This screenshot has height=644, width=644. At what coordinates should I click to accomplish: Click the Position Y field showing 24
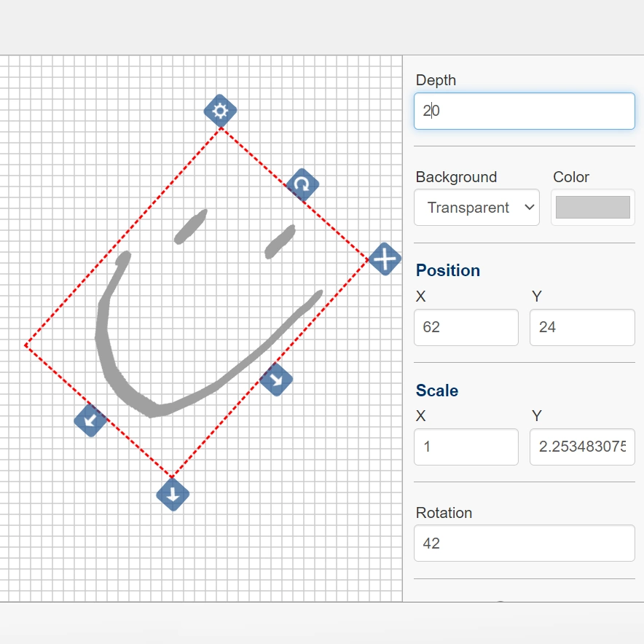(581, 327)
